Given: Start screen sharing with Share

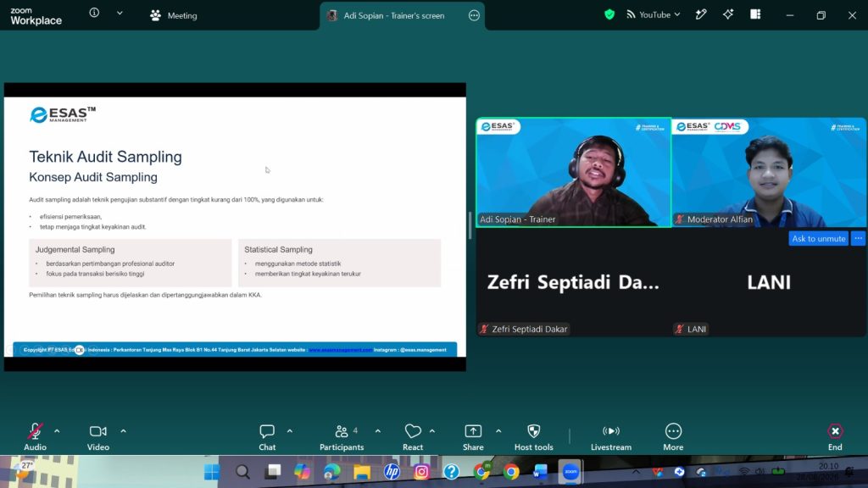Looking at the screenshot, I should pos(473,436).
